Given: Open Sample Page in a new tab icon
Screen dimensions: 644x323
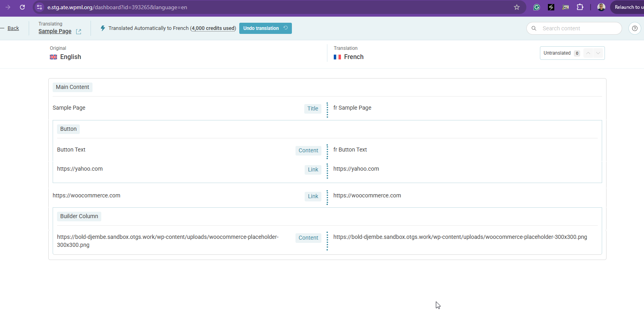Looking at the screenshot, I should coord(79,32).
